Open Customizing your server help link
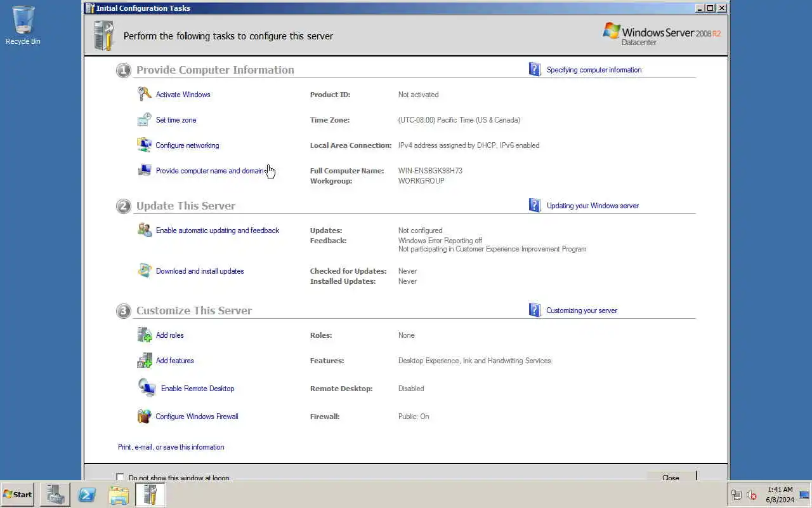 tap(582, 311)
